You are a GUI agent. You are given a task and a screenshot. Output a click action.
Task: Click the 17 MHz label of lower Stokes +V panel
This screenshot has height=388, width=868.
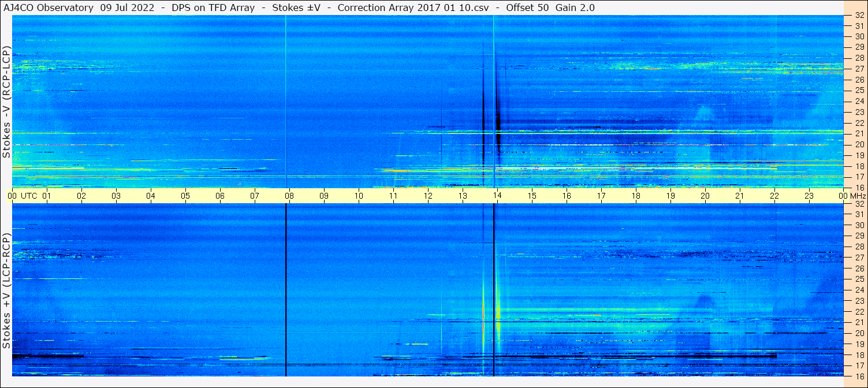click(x=859, y=365)
